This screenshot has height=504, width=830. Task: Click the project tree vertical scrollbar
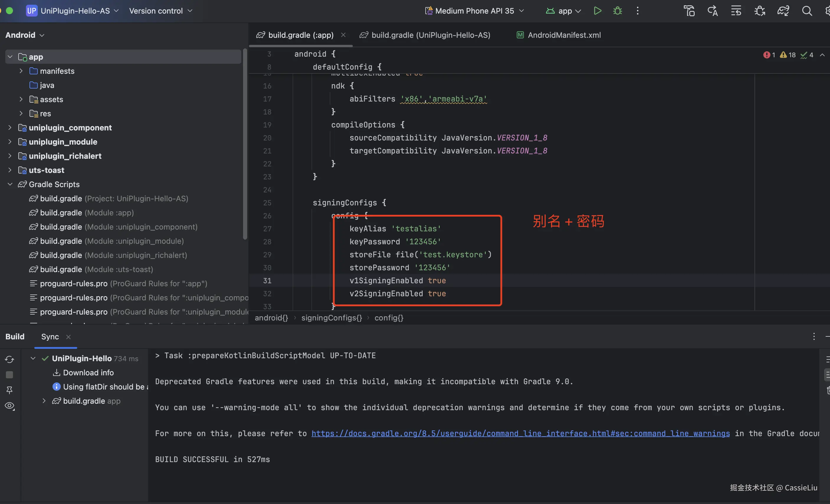coord(245,145)
